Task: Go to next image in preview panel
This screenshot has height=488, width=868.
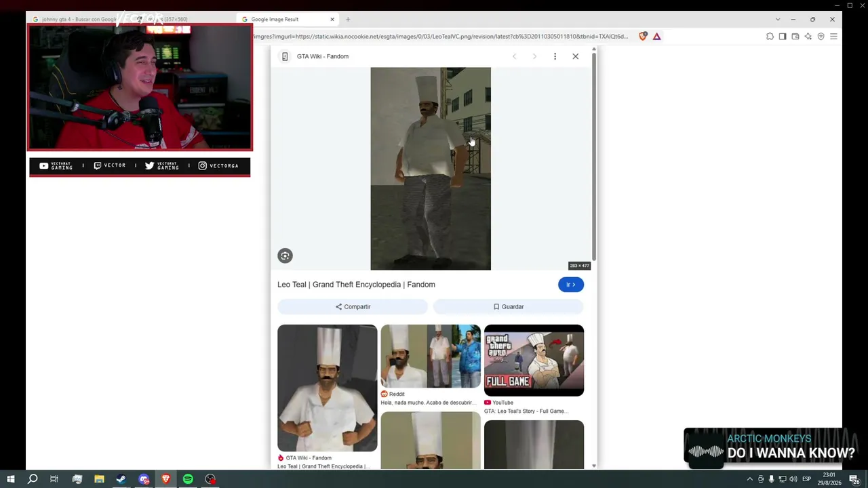Action: pos(534,56)
